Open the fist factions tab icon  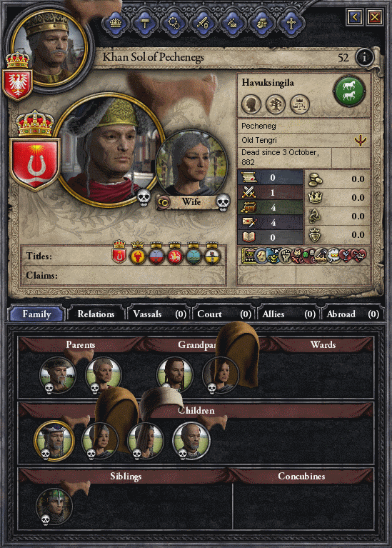261,24
